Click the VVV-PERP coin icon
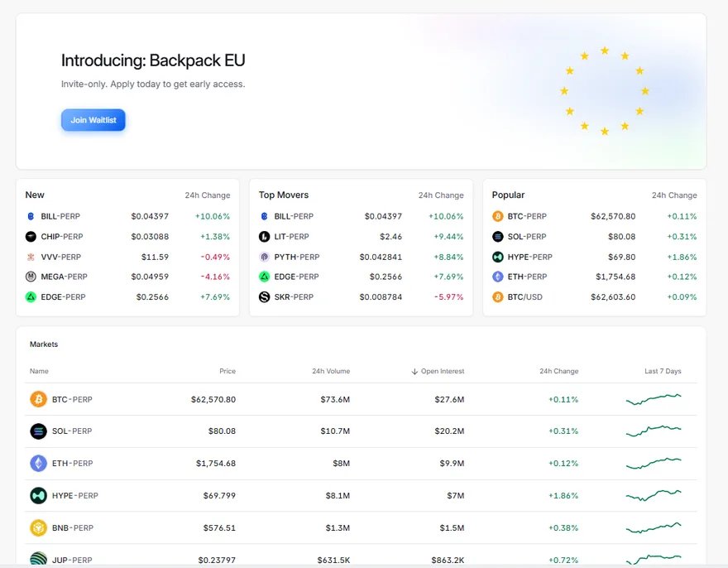The width and height of the screenshot is (728, 568). 31,257
